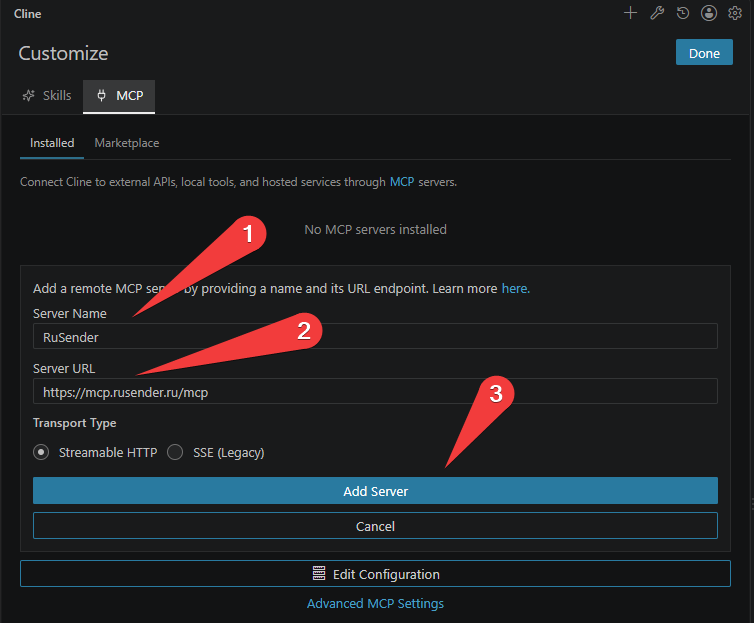The width and height of the screenshot is (754, 623).
Task: Cancel adding the remote server
Action: 375,526
